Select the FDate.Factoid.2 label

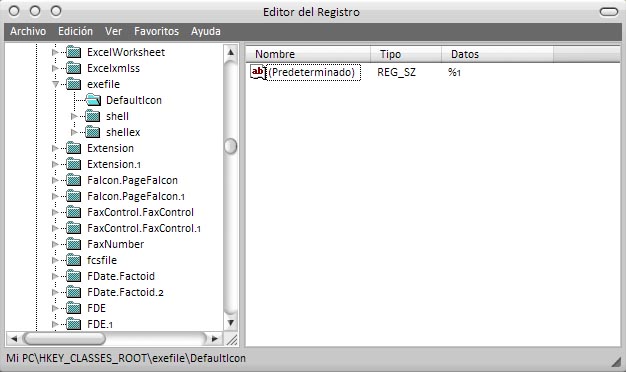click(125, 292)
